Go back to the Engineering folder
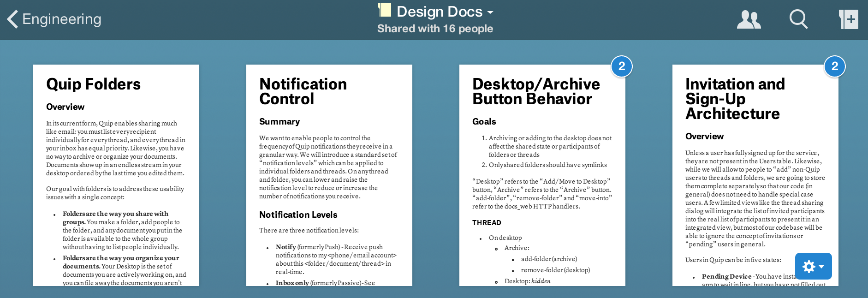The height and width of the screenshot is (298, 868). [x=54, y=19]
